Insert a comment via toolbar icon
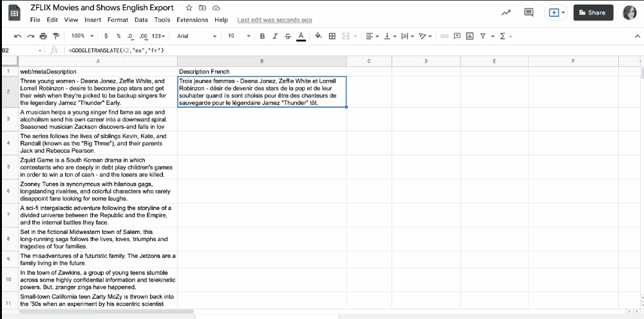Screen dimensions: 644x319 point(457,36)
